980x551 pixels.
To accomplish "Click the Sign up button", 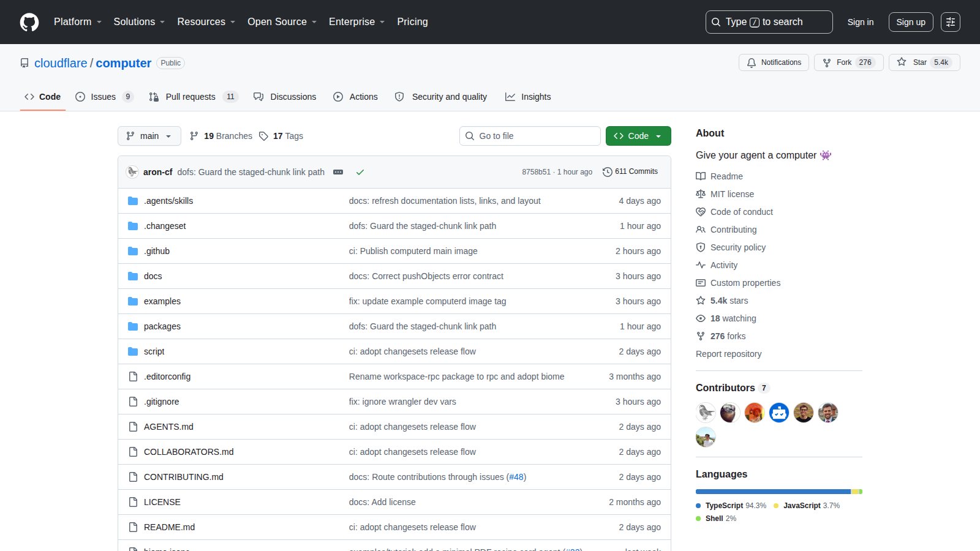I will (911, 22).
